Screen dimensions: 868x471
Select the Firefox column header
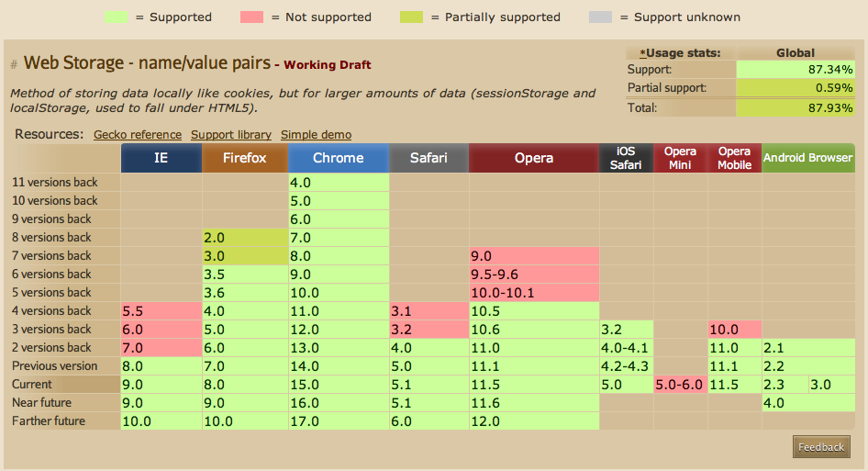tap(245, 158)
